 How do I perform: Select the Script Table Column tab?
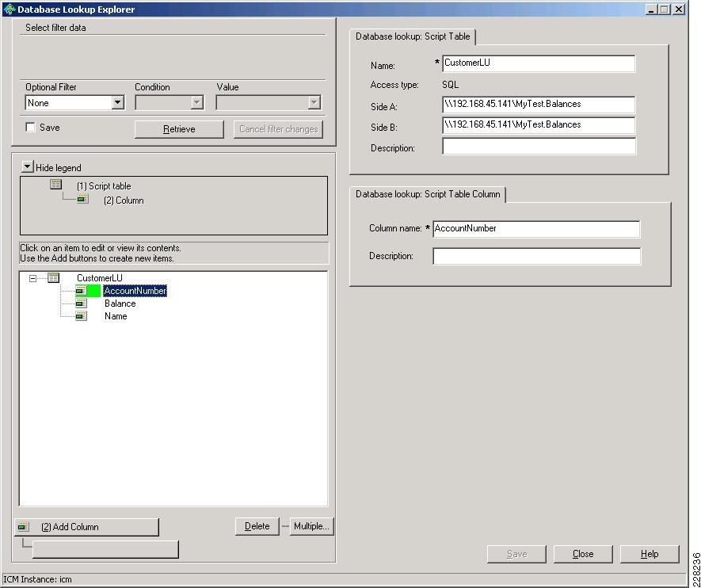tap(428, 194)
